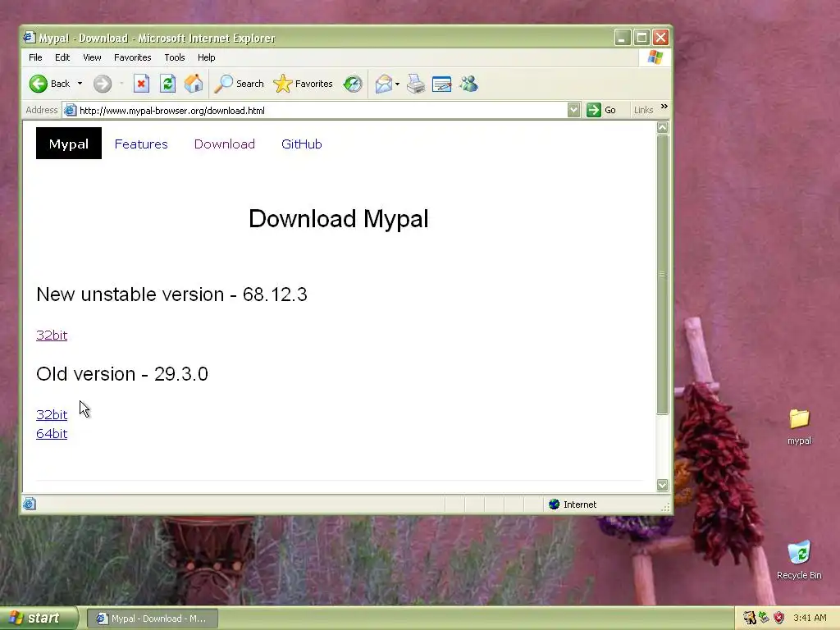The image size is (840, 630).
Task: Select the Recycle Bin desktop icon
Action: (x=799, y=560)
